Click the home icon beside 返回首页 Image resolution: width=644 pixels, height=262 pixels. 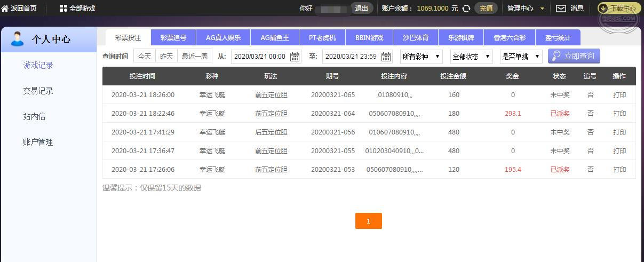pyautogui.click(x=5, y=9)
